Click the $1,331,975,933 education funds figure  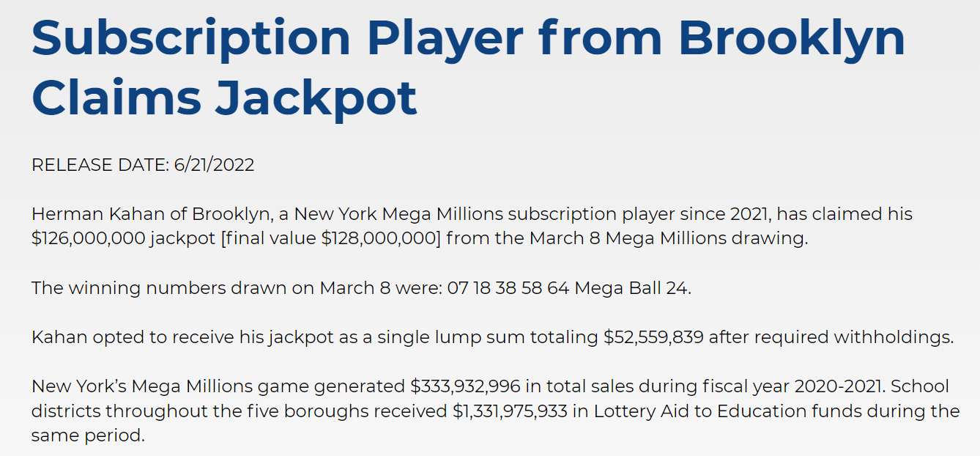(x=511, y=411)
